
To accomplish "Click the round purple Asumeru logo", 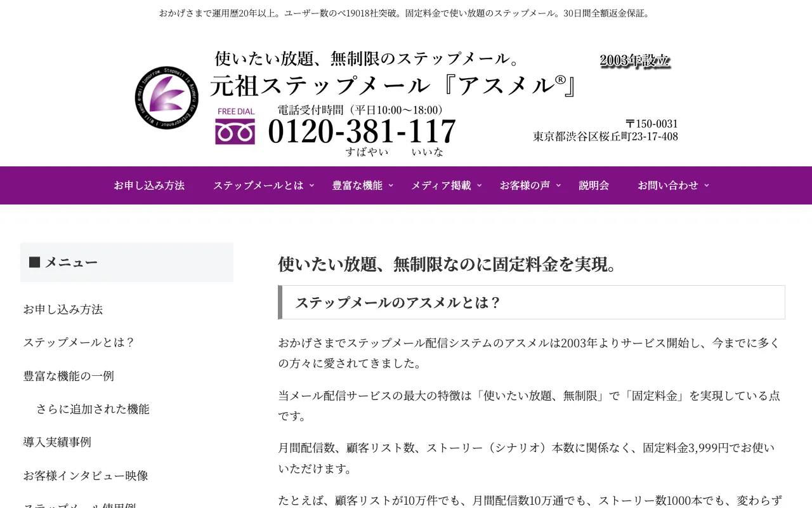I will point(167,98).
